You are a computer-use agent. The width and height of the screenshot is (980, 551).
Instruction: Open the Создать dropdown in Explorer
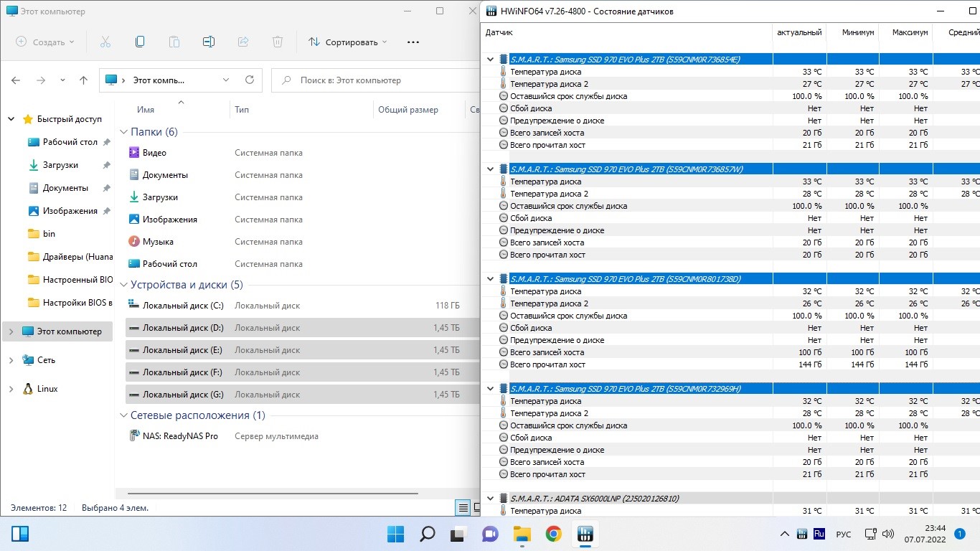pos(45,42)
